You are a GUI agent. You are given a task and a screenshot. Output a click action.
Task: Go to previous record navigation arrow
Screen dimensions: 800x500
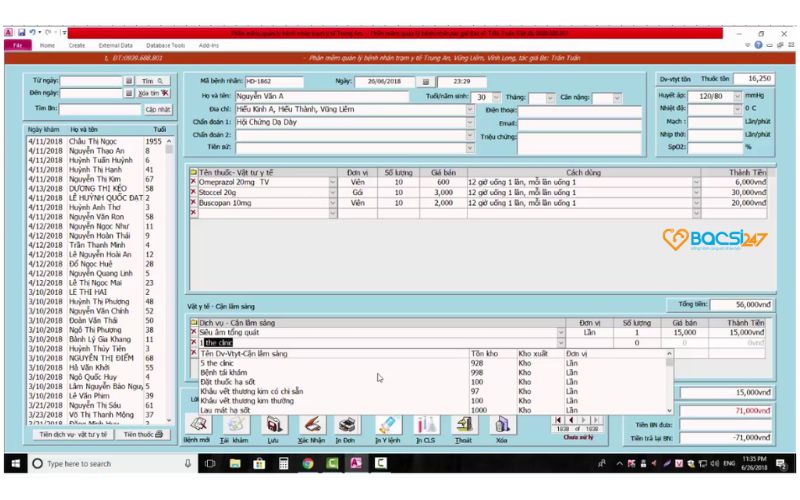tap(570, 420)
